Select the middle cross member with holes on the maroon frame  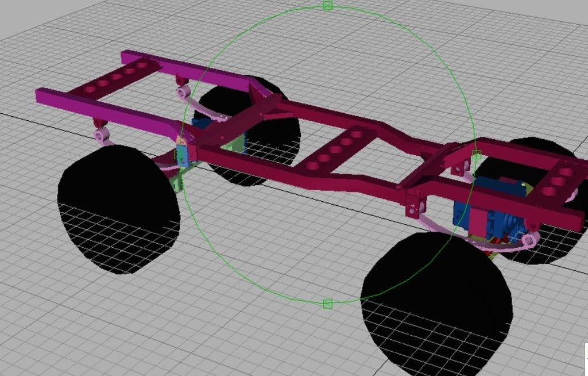click(x=335, y=149)
